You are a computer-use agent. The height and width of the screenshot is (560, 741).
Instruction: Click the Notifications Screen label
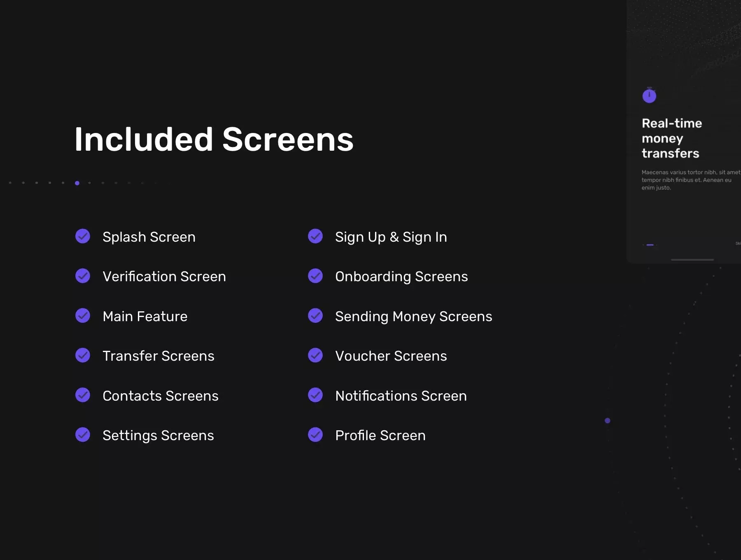tap(401, 396)
